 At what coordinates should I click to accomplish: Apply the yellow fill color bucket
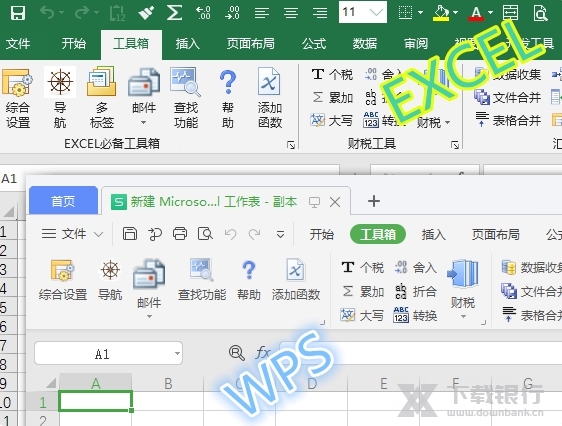[x=441, y=13]
